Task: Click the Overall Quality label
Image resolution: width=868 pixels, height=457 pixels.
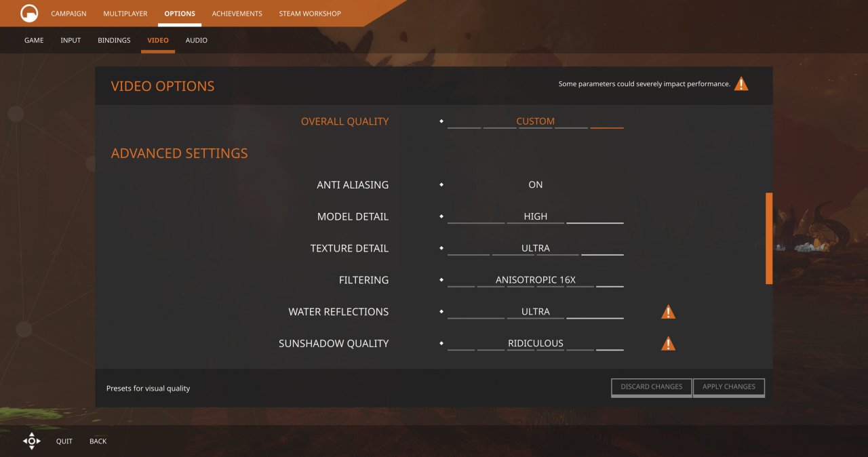Action: click(345, 121)
